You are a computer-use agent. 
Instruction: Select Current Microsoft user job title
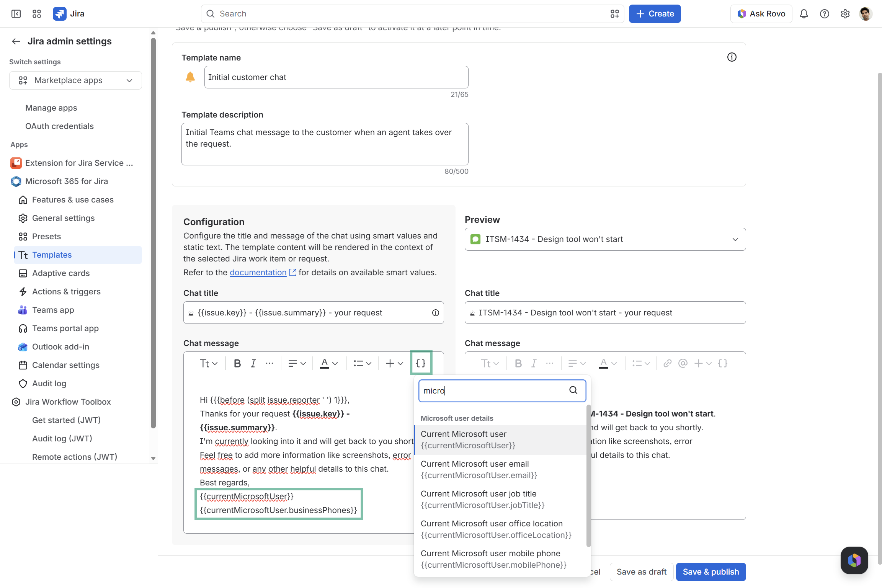(x=500, y=500)
